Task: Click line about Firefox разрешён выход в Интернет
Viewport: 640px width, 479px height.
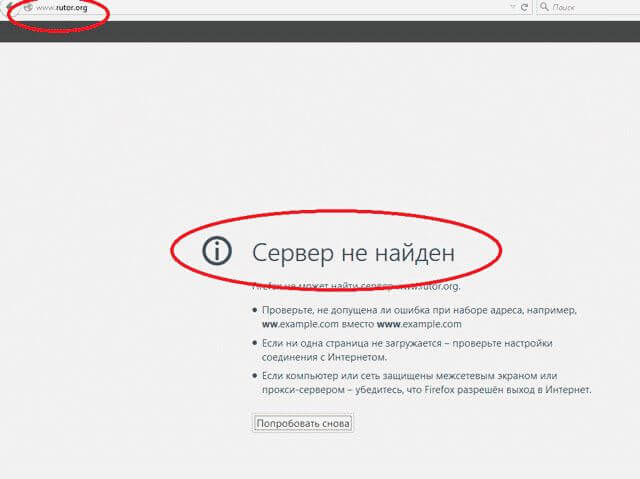Action: (x=427, y=390)
